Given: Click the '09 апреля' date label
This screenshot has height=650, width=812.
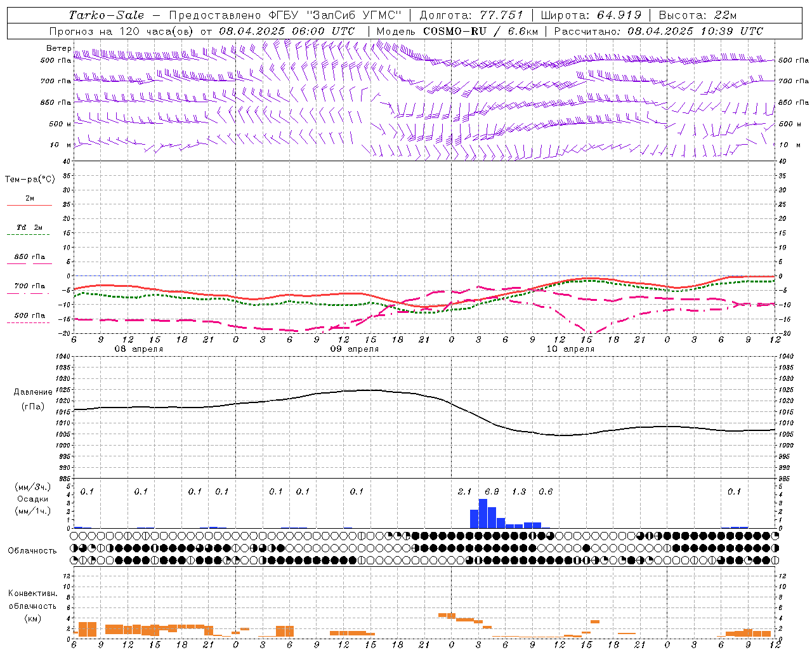Looking at the screenshot, I should pyautogui.click(x=354, y=349).
